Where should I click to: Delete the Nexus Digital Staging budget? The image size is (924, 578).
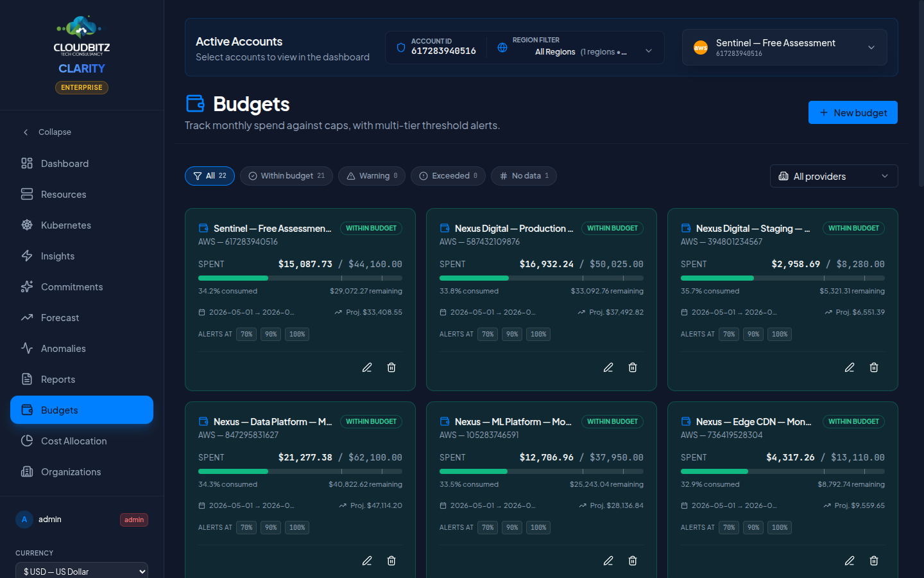point(874,367)
